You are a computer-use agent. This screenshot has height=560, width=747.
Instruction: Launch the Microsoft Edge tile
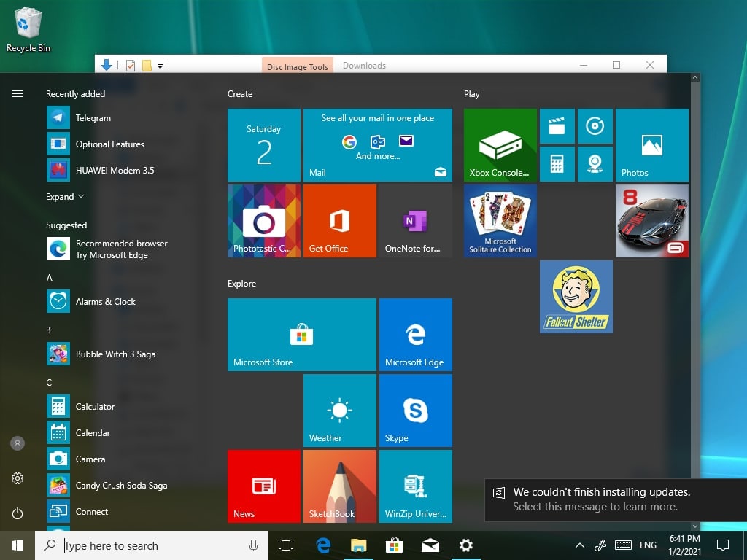coord(415,335)
